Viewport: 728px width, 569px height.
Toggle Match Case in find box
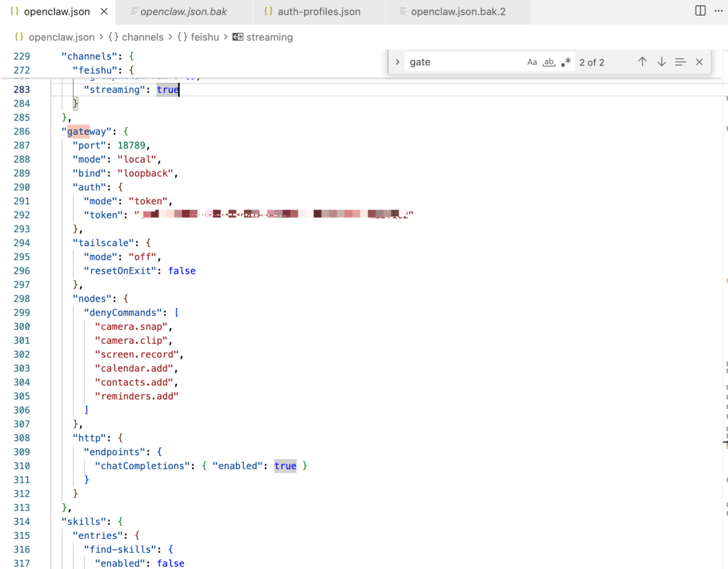[x=532, y=62]
